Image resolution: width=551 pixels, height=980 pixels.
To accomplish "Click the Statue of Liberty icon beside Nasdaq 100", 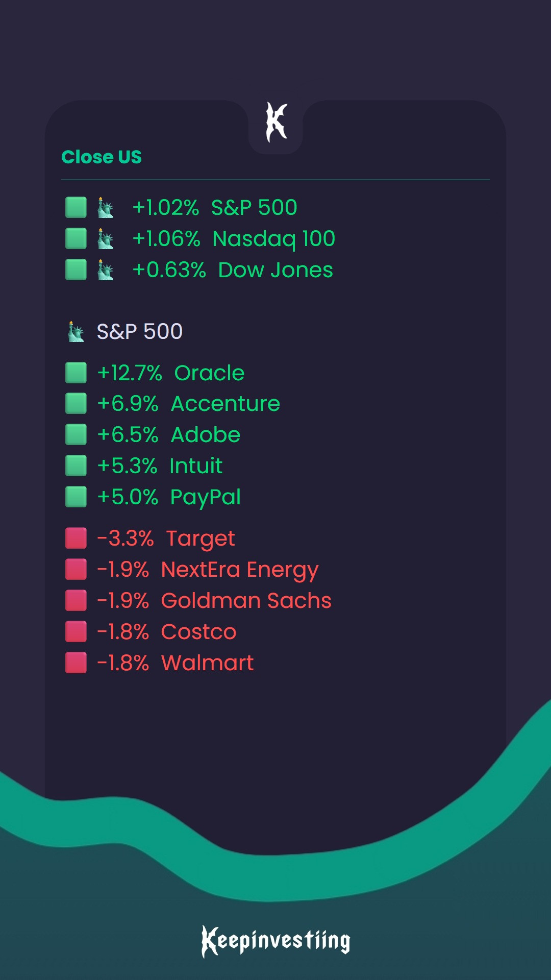I will point(106,239).
